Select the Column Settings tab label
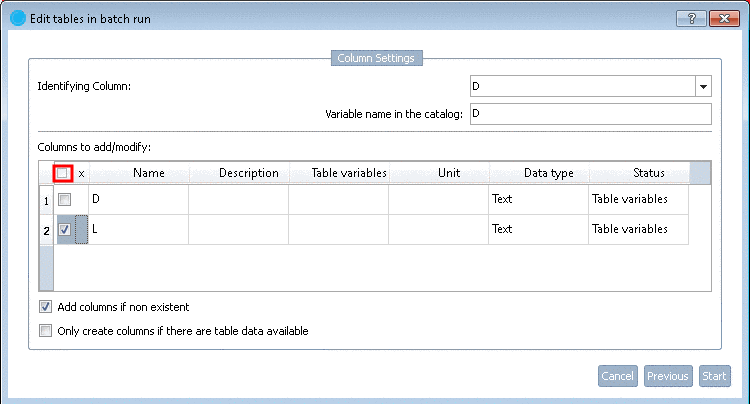750x404 pixels. click(376, 58)
